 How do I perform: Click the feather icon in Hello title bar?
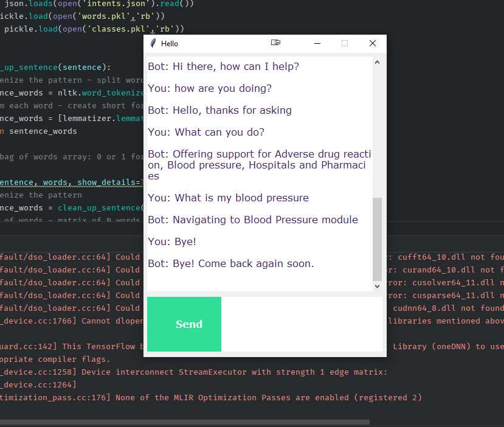[153, 43]
